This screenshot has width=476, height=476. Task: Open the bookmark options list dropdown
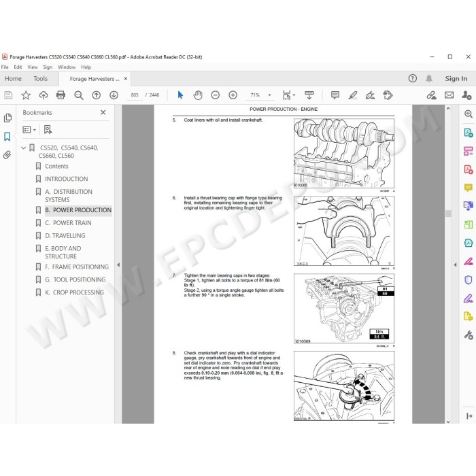[29, 130]
